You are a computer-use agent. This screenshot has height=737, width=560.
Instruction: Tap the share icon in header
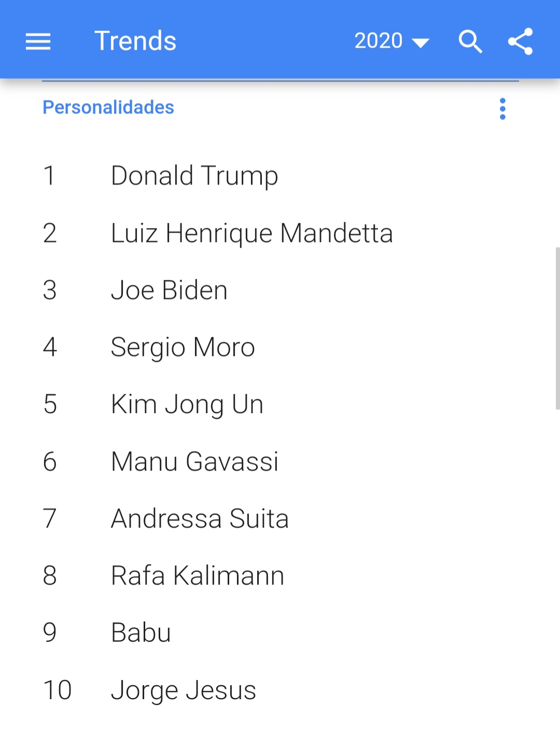(x=520, y=41)
